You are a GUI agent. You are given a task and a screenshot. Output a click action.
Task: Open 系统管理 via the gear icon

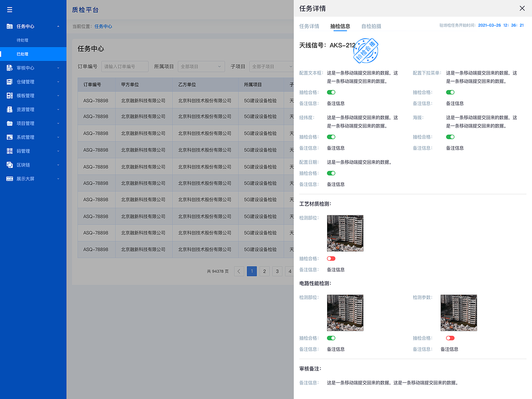pyautogui.click(x=9, y=137)
